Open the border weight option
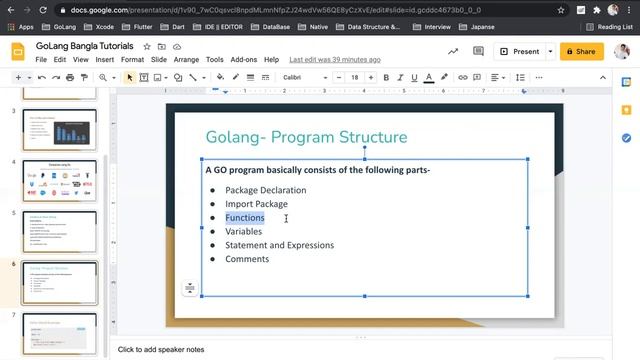 250,78
